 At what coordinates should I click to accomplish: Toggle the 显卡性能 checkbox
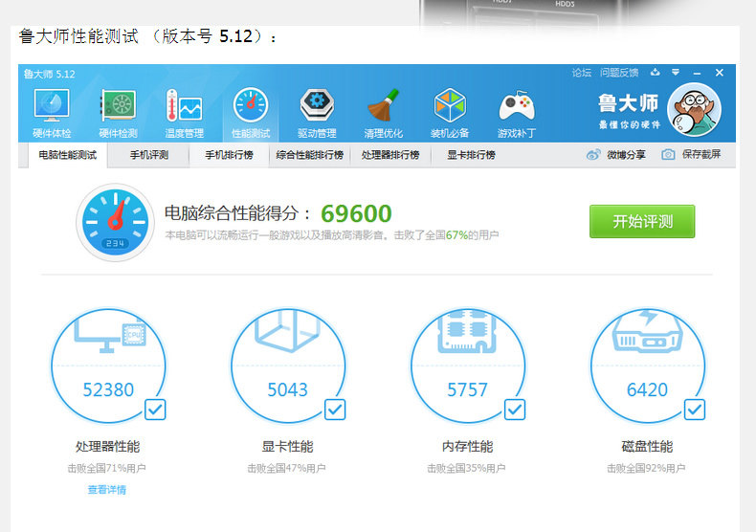pos(335,410)
